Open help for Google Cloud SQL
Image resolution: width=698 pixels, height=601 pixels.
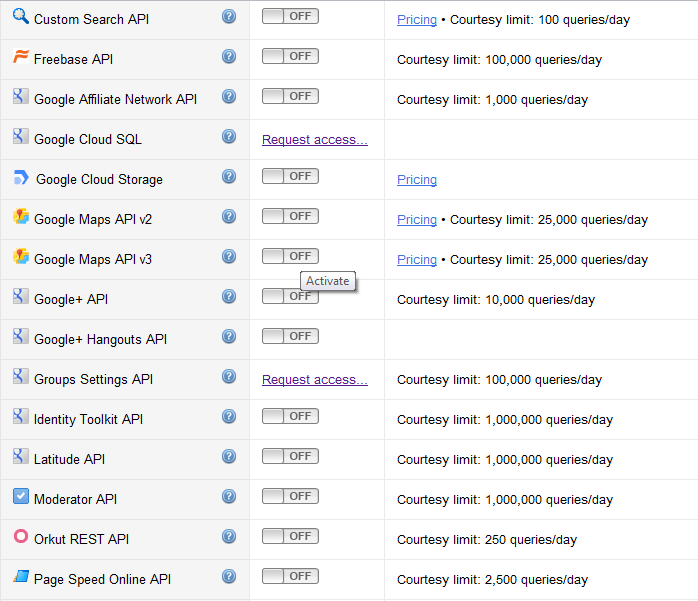pos(229,136)
